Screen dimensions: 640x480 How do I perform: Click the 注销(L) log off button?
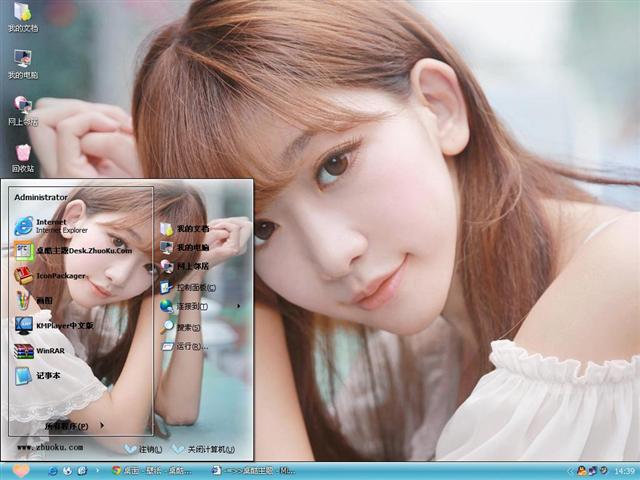click(x=143, y=449)
